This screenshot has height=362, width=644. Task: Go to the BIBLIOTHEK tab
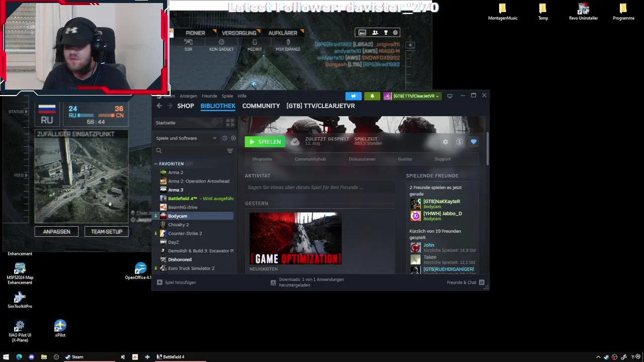tap(218, 106)
